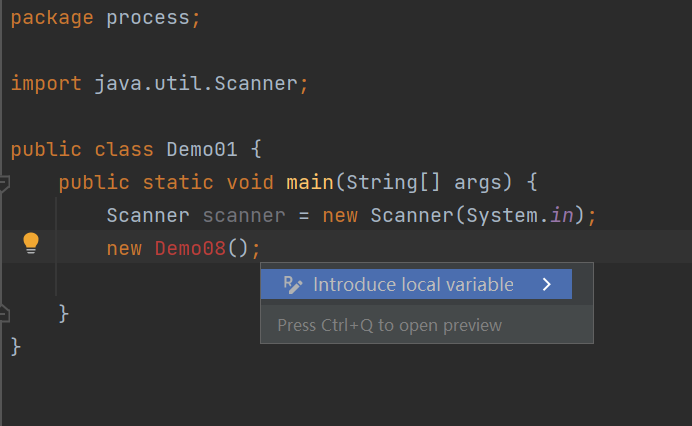Click the fold marker at main's closing brace
The image size is (692, 426).
pos(4,313)
